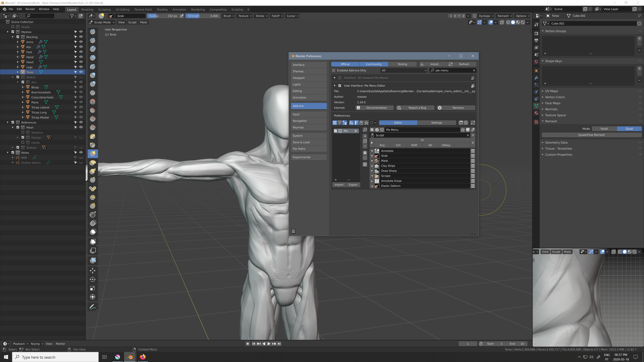
Task: Open the Modifier properties wrench tab
Action: 536,78
